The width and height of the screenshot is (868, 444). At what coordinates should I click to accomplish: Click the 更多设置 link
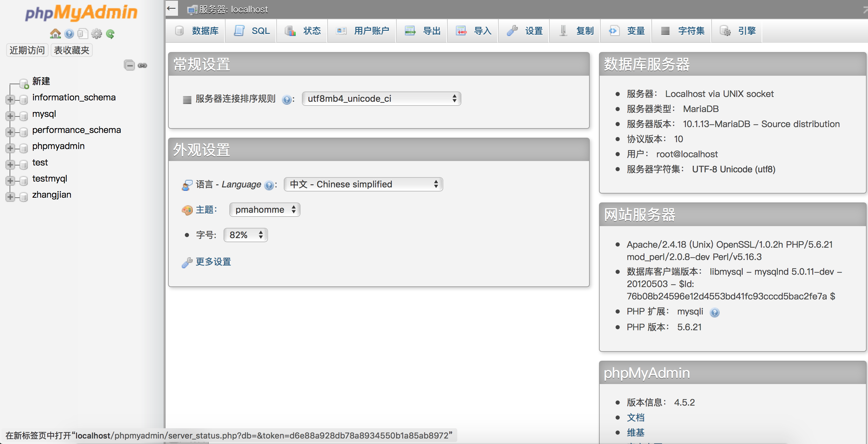click(213, 262)
